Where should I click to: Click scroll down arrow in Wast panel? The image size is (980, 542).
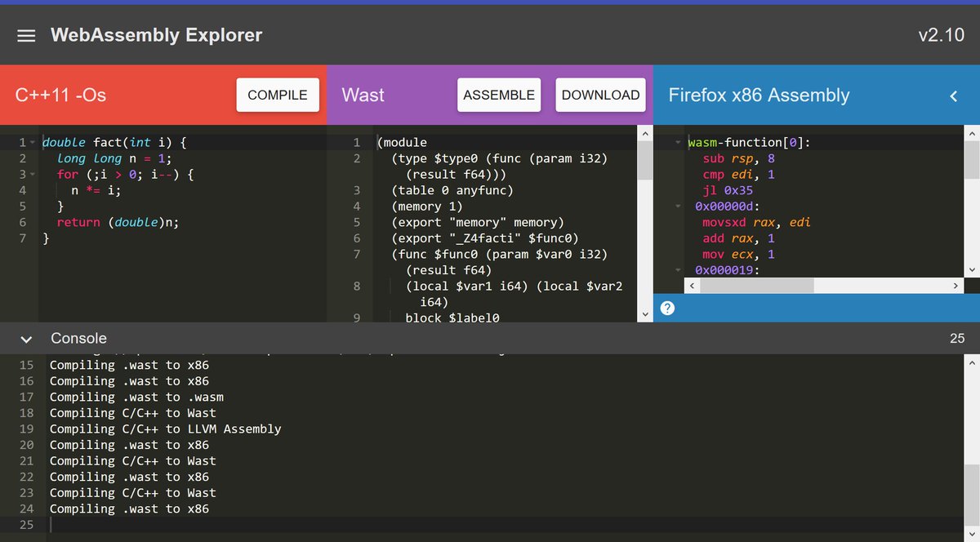click(644, 313)
